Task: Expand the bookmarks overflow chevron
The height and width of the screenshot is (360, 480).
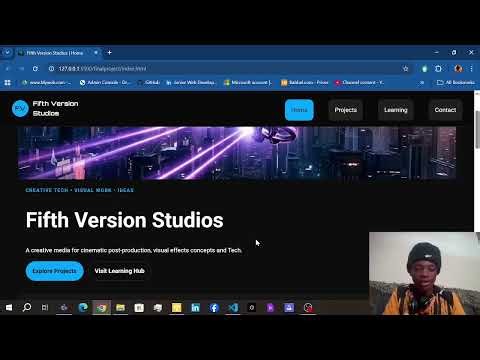Action: (422, 82)
